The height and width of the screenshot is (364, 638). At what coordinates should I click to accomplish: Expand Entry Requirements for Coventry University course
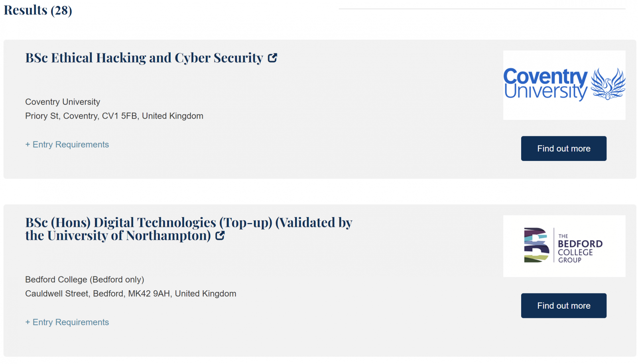click(67, 145)
